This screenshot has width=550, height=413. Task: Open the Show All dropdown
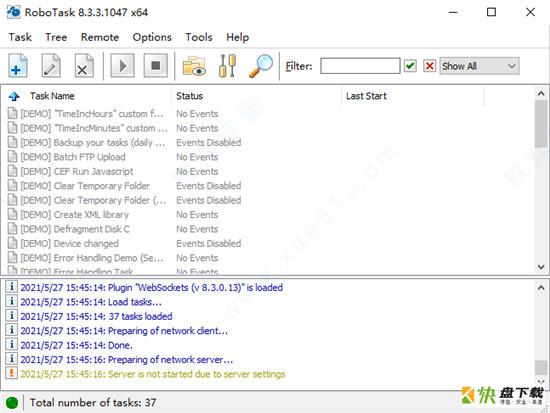click(479, 66)
